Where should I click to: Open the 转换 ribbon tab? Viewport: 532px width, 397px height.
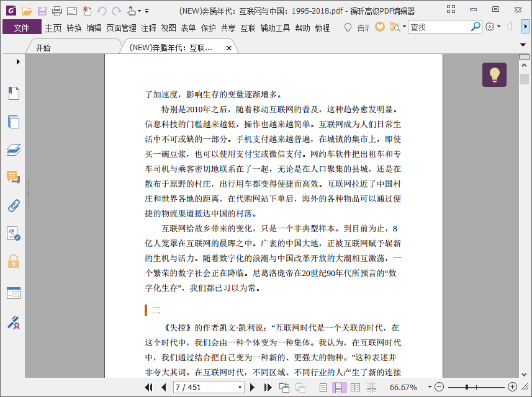click(74, 28)
